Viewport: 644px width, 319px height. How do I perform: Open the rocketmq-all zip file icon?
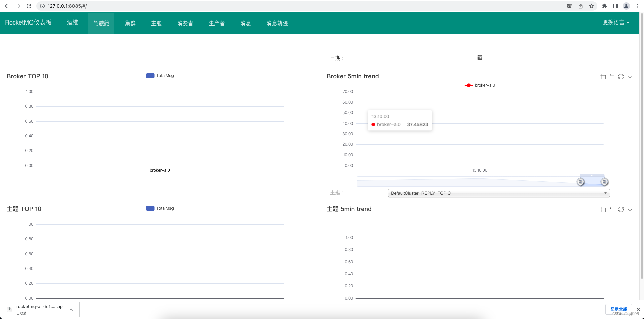(x=9, y=309)
